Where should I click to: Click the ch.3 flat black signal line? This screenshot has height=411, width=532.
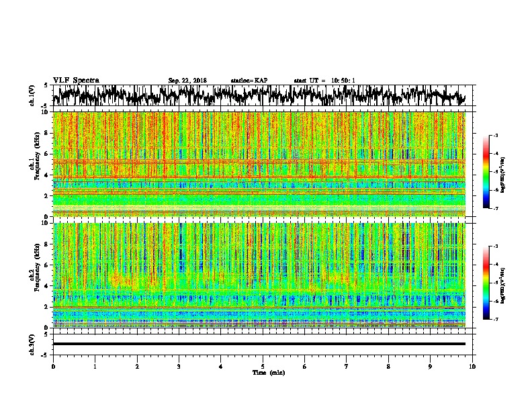pyautogui.click(x=259, y=344)
